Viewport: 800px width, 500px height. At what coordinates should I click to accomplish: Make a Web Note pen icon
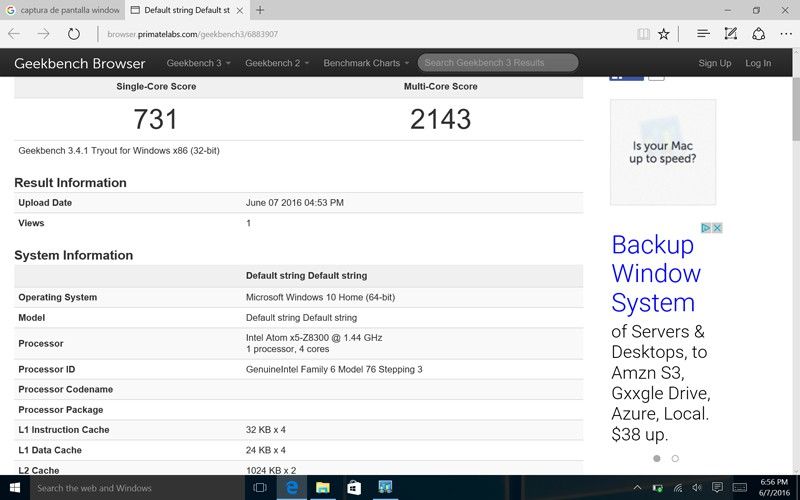pyautogui.click(x=731, y=34)
